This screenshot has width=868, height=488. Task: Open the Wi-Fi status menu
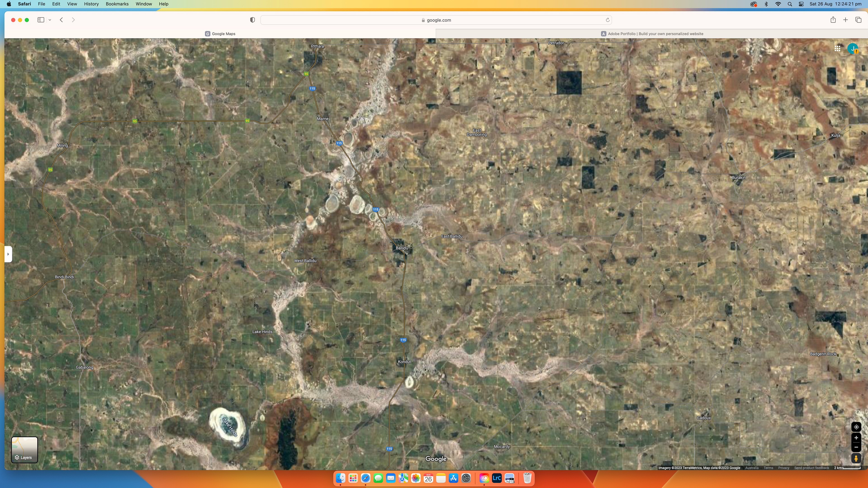point(778,4)
